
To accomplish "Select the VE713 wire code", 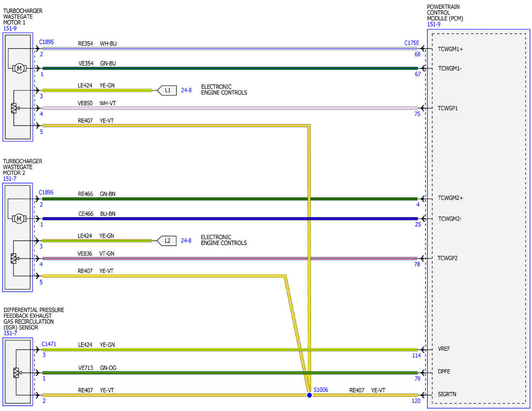I will [86, 368].
